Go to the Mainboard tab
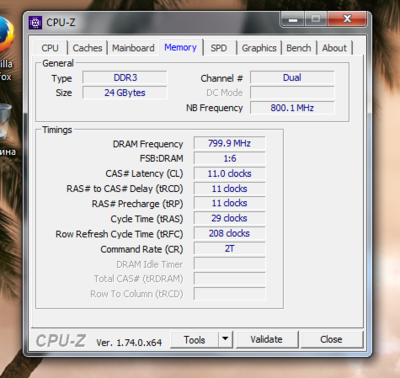Screen dimensions: 400x378 133,48
